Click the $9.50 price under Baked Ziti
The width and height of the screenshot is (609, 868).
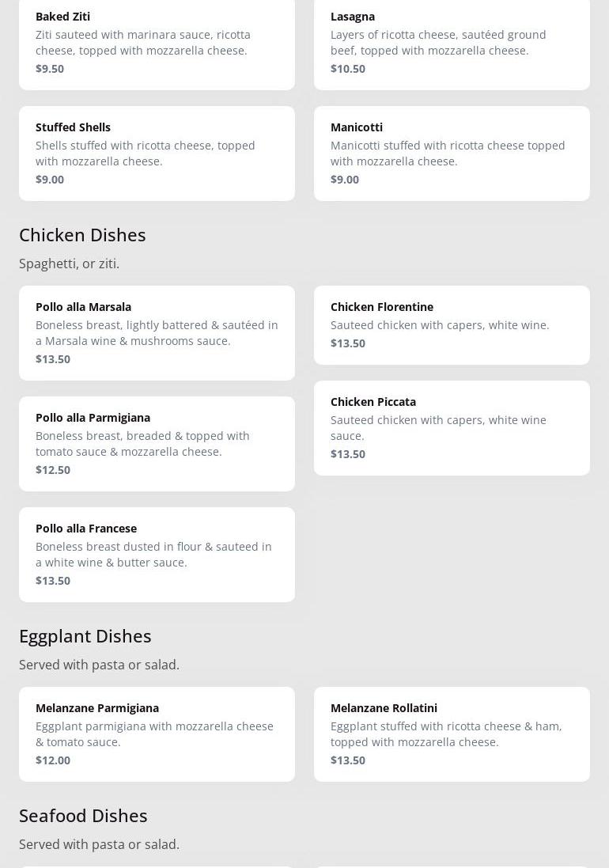click(x=50, y=69)
